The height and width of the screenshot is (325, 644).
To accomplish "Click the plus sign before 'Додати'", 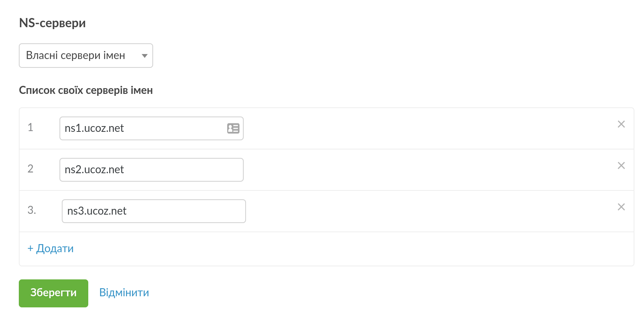I will coord(30,249).
